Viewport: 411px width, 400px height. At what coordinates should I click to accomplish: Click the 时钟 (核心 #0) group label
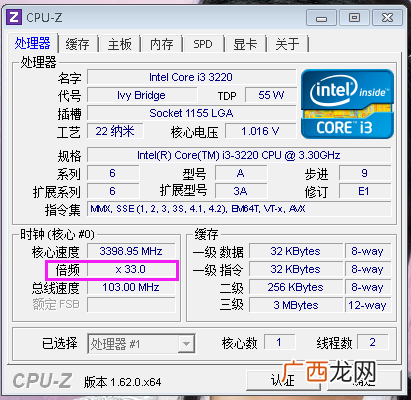click(x=57, y=234)
